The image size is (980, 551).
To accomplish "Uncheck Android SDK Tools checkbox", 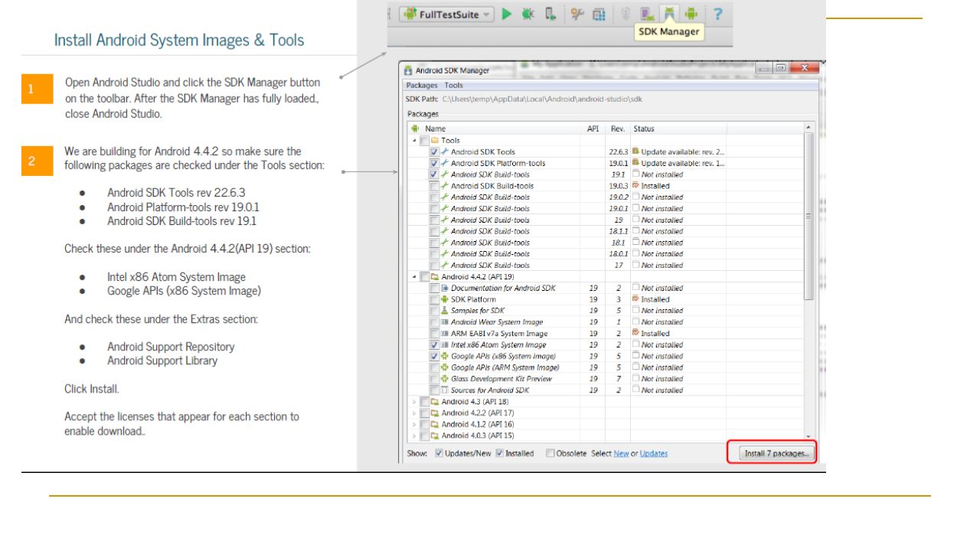I will click(435, 152).
